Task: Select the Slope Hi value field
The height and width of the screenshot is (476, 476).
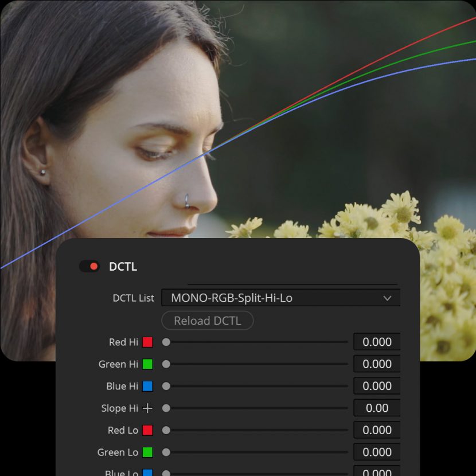Action: coord(377,408)
